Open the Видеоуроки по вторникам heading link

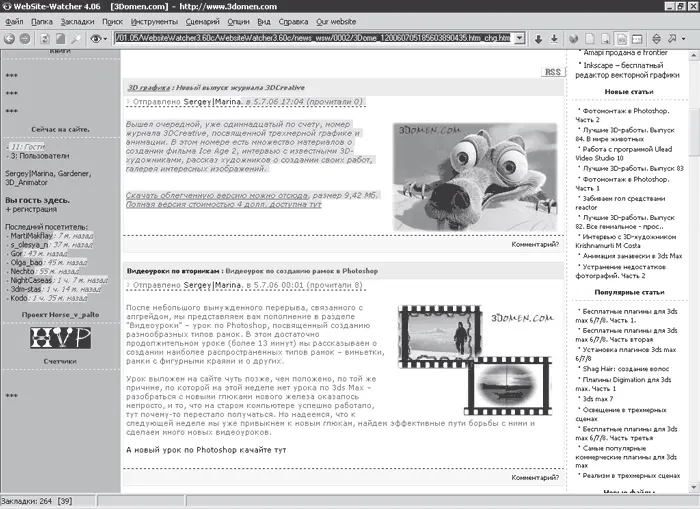(x=173, y=271)
